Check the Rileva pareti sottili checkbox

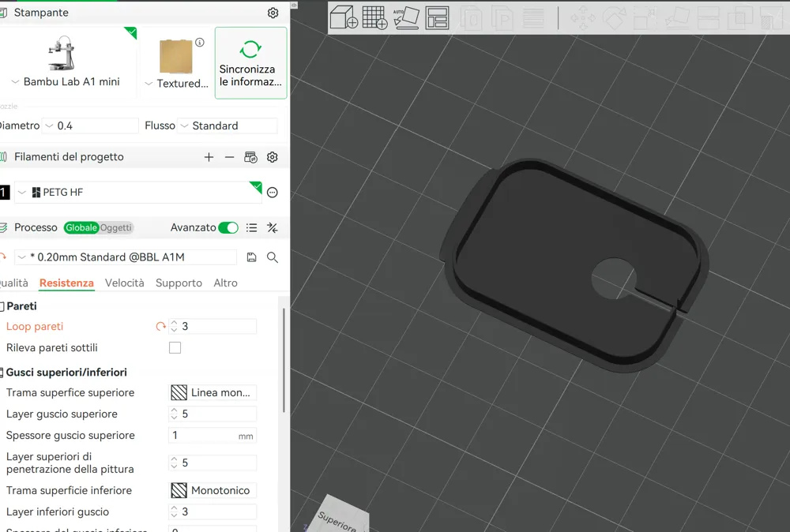[x=175, y=348]
